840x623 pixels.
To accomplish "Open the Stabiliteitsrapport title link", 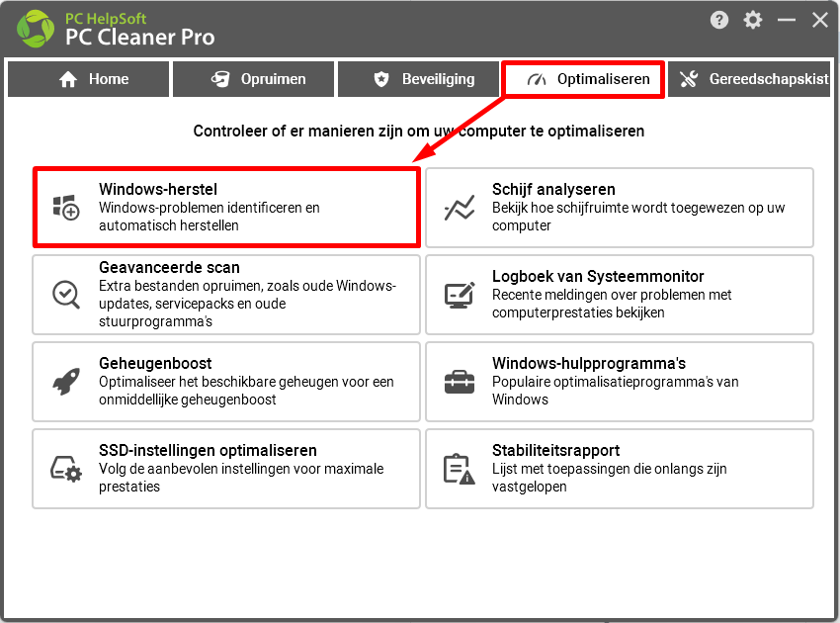I will point(555,450).
